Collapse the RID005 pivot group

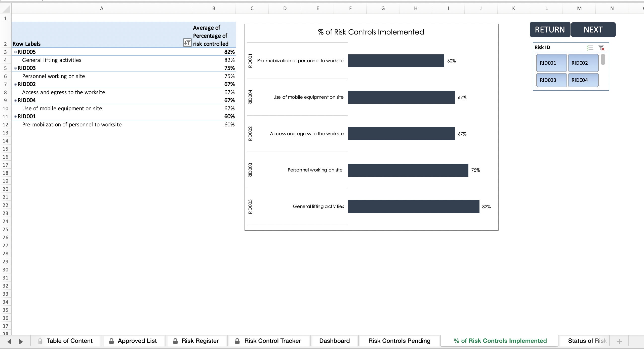(15, 52)
